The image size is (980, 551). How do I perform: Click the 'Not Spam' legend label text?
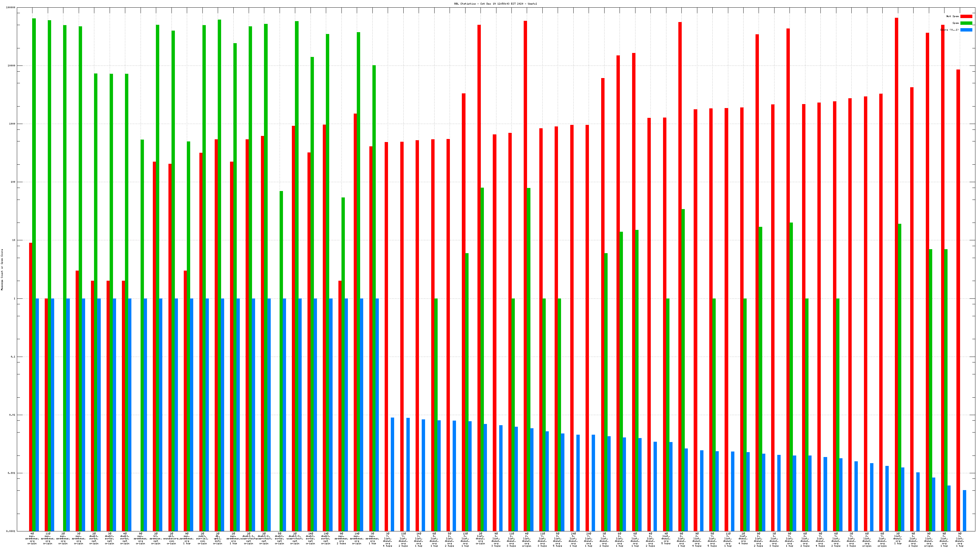953,16
